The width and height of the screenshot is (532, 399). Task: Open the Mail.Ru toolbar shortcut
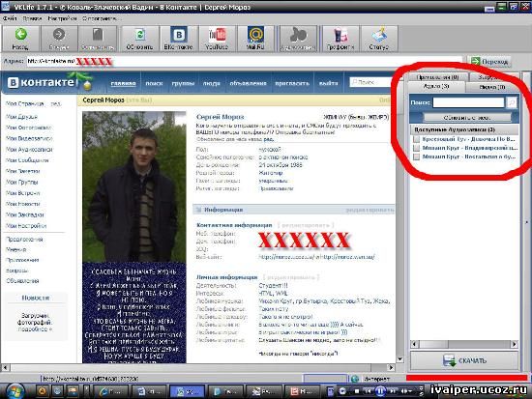[255, 39]
